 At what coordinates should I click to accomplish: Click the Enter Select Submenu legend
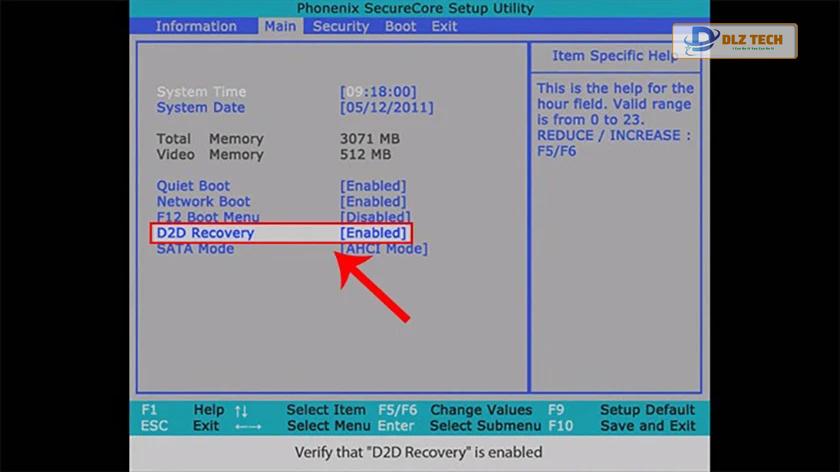click(x=459, y=426)
